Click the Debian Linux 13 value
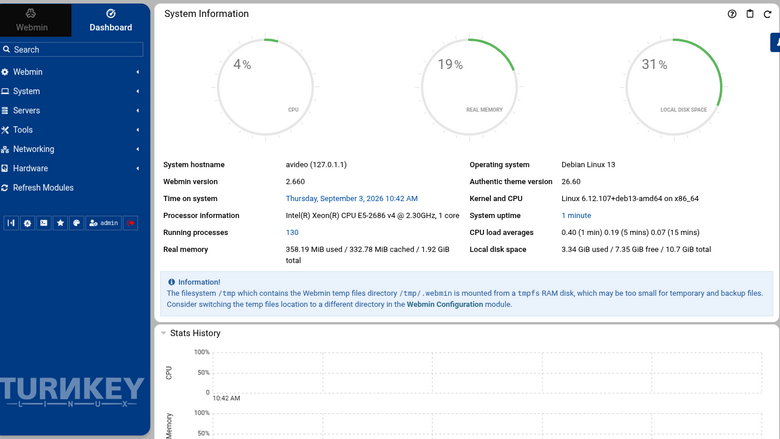 coord(588,165)
